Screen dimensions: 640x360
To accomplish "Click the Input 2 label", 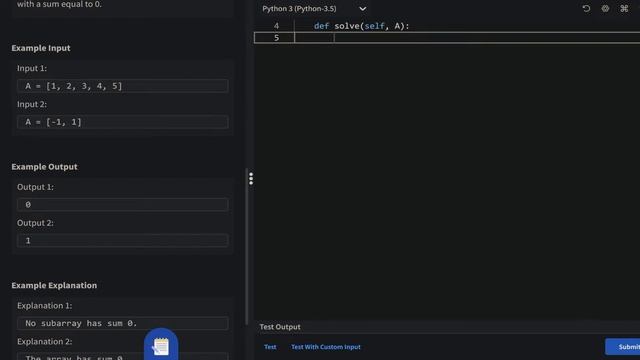I will point(32,104).
